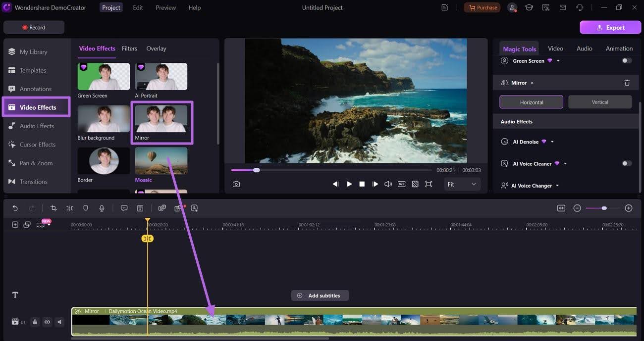The width and height of the screenshot is (644, 341).
Task: Open the notes icon in title bar
Action: [x=445, y=7]
